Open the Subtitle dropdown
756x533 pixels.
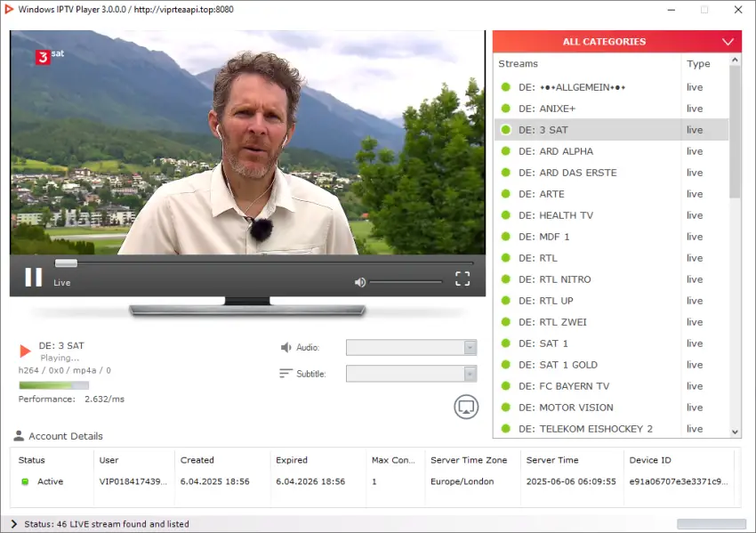coord(411,374)
